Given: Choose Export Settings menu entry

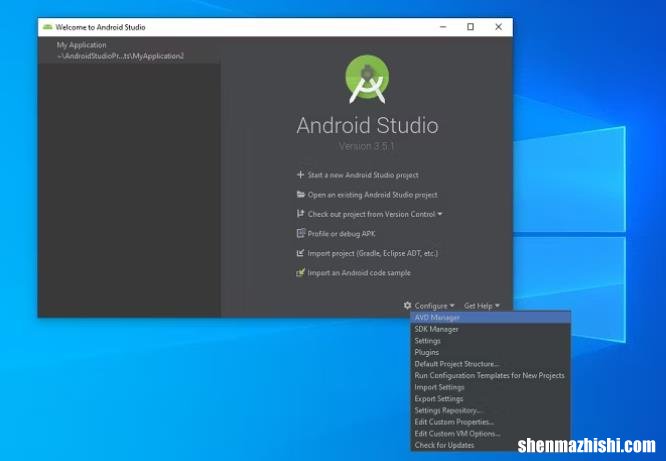Looking at the screenshot, I should click(x=491, y=399).
